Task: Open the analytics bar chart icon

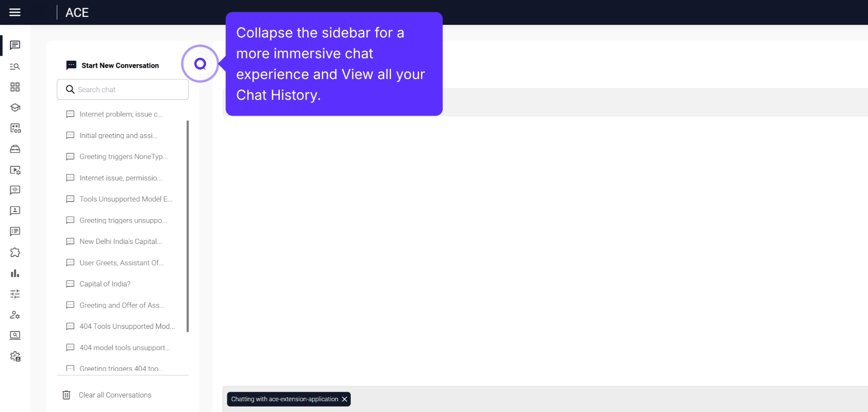Action: click(15, 273)
